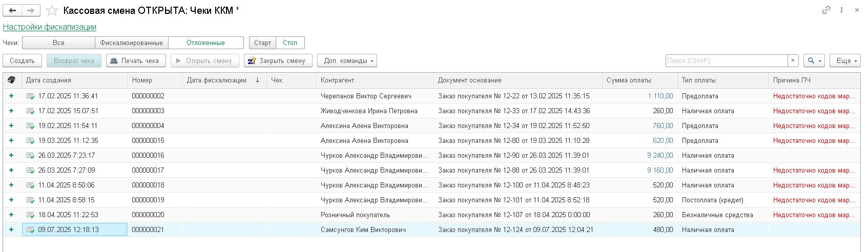Click the "Контрагент" column header
Viewport: 868px width, 252px height.
(337, 80)
